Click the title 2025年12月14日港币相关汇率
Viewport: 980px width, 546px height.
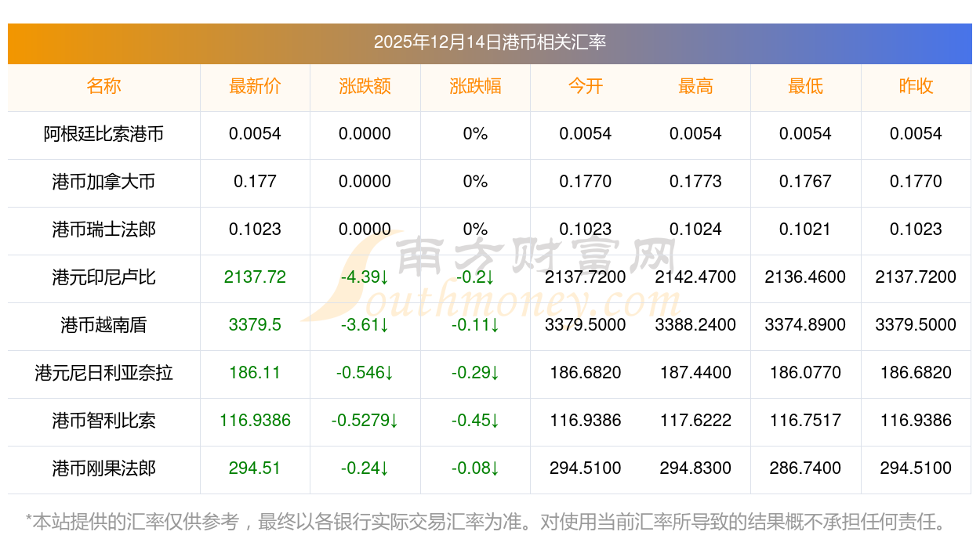(489, 42)
